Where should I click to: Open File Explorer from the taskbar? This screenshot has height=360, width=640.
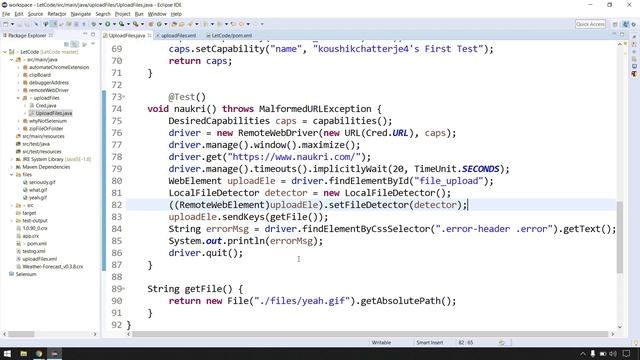tap(24, 353)
